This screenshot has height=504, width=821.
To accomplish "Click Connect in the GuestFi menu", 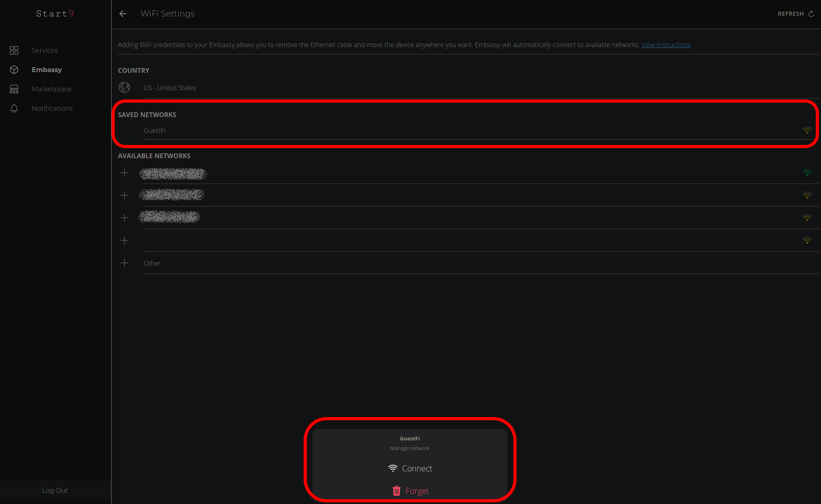I will point(410,469).
